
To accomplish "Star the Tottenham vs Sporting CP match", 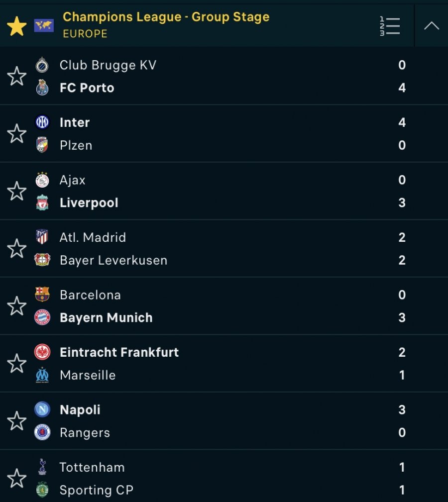I will [16, 479].
